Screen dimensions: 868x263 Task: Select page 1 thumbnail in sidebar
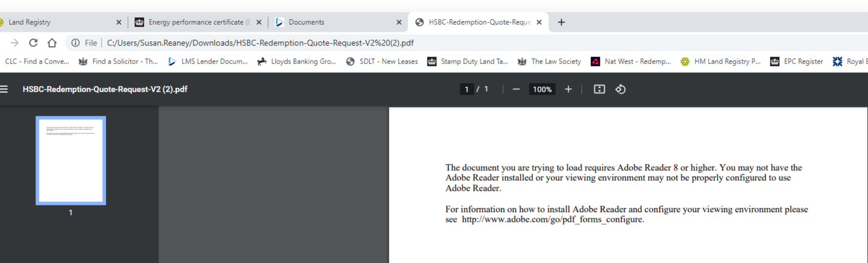click(x=71, y=160)
